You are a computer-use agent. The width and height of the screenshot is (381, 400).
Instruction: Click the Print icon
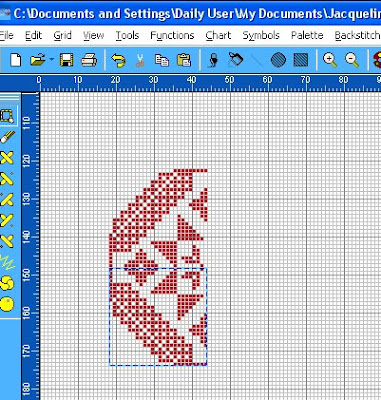[x=89, y=60]
